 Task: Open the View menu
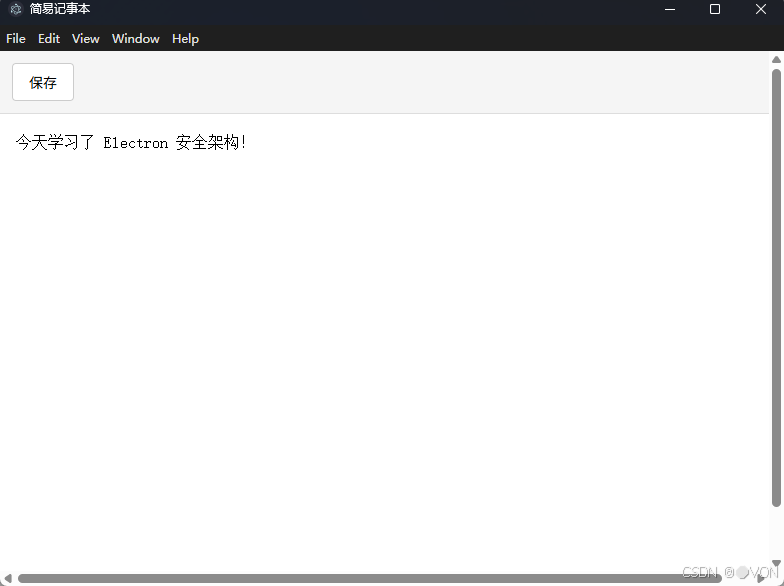coord(86,38)
